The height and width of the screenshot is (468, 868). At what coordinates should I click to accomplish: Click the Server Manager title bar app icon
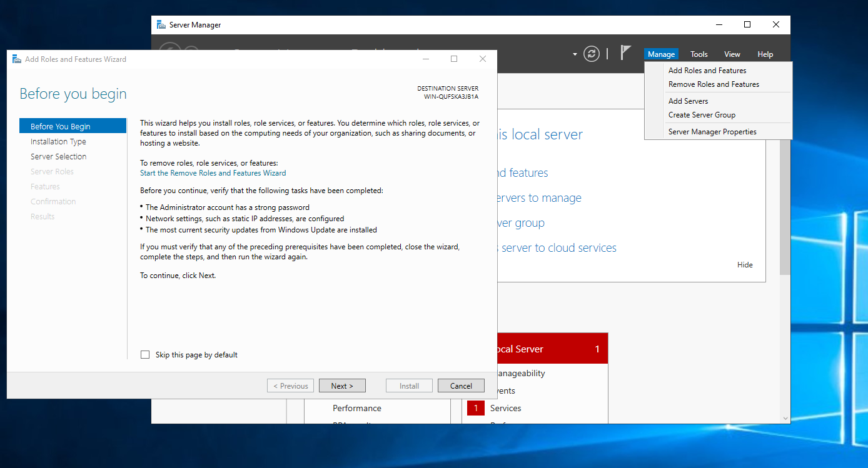click(x=161, y=25)
